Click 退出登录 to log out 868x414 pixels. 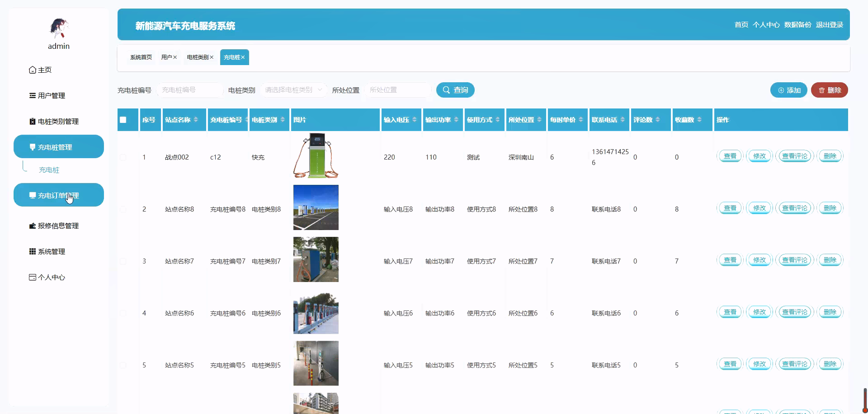[x=830, y=25]
